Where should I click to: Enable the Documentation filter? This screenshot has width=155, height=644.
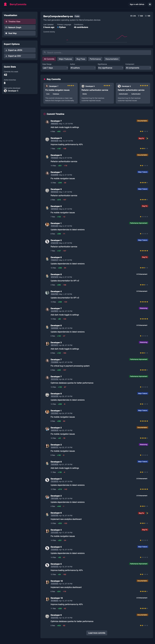[112, 59]
